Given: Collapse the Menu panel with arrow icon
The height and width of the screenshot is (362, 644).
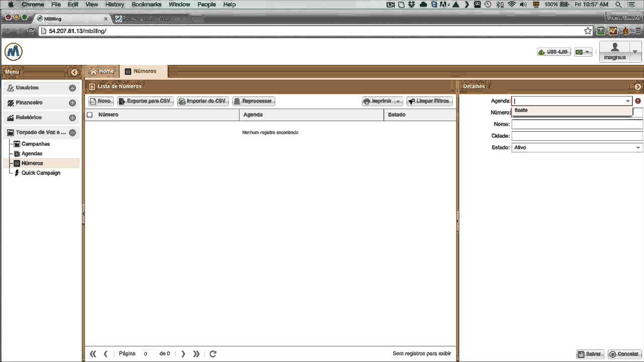Looking at the screenshot, I should point(74,72).
